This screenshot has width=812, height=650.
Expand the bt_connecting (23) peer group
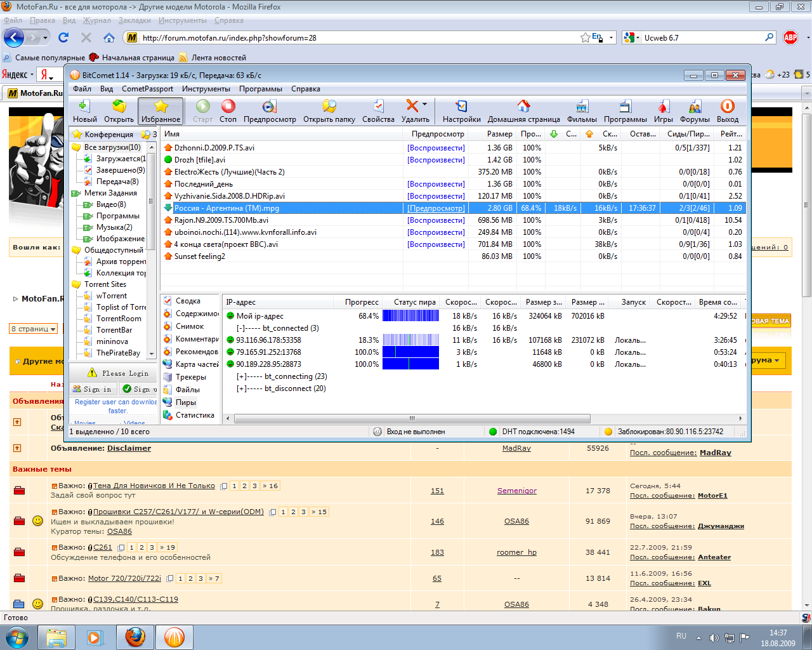(x=241, y=376)
